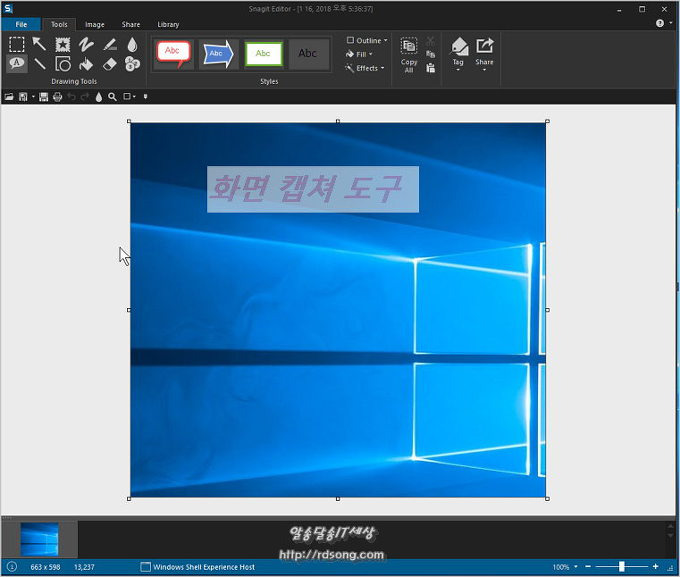The image size is (680, 577).
Task: Click the Zoom magnifier icon
Action: click(112, 97)
